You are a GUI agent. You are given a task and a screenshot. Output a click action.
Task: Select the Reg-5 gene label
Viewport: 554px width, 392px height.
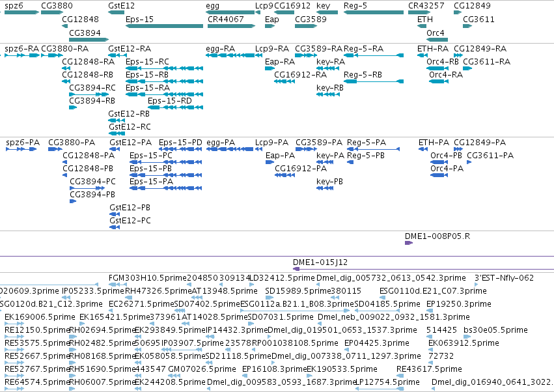coord(355,6)
